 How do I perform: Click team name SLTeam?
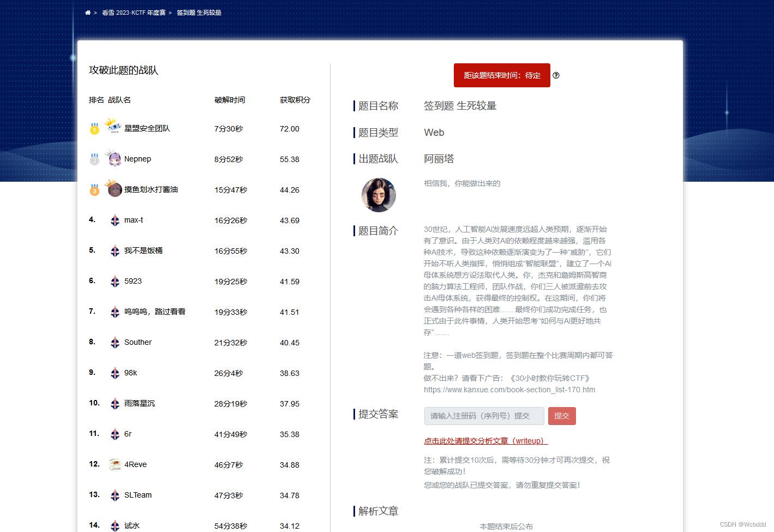[138, 495]
